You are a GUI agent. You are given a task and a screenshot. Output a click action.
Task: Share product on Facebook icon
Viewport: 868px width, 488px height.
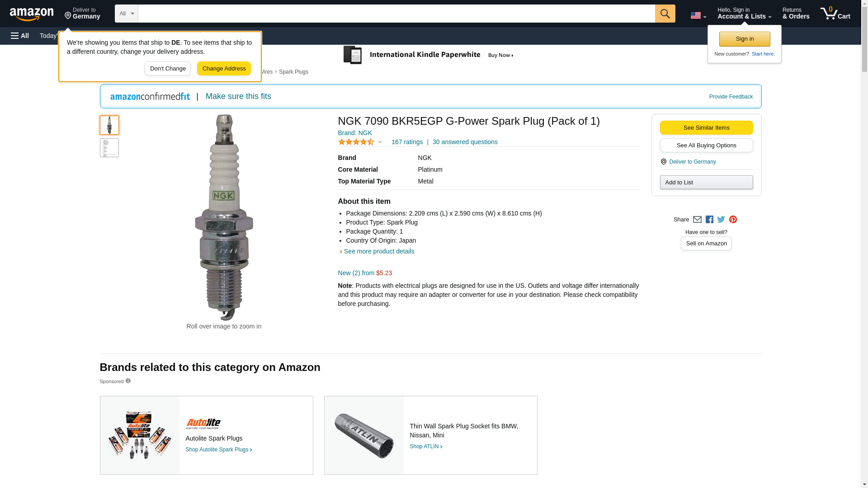[x=709, y=220]
